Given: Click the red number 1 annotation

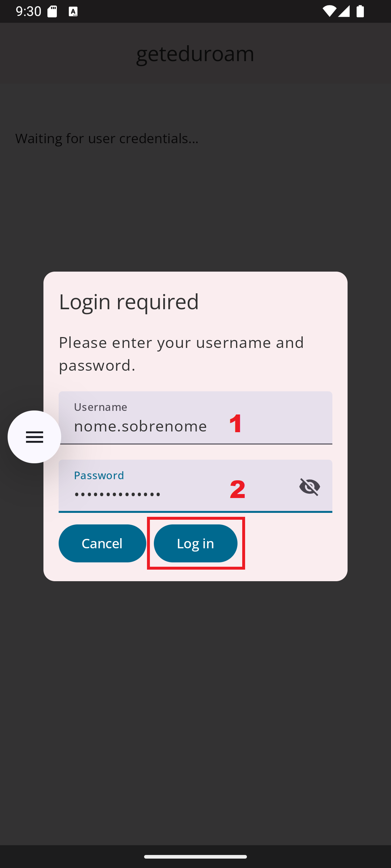Looking at the screenshot, I should pyautogui.click(x=236, y=423).
